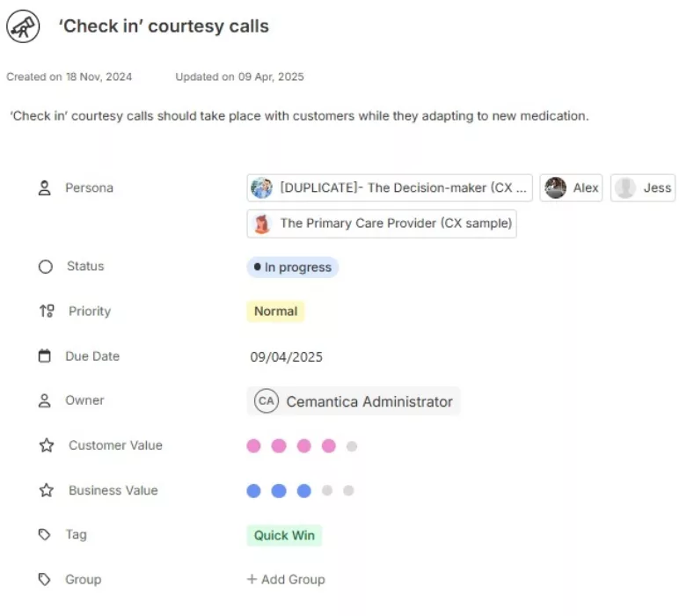Add a new group with Add Group
This screenshot has width=694, height=616.
click(x=286, y=580)
